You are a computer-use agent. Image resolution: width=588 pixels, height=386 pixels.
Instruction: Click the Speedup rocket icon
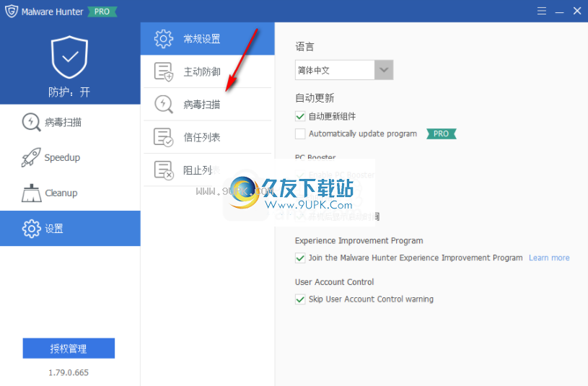pos(31,157)
